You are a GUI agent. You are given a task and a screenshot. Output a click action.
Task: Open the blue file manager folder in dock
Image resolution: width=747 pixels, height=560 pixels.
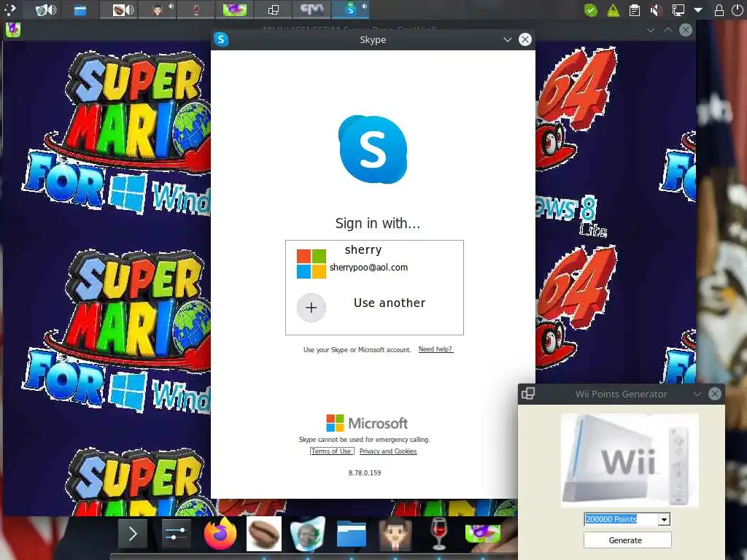(x=352, y=534)
